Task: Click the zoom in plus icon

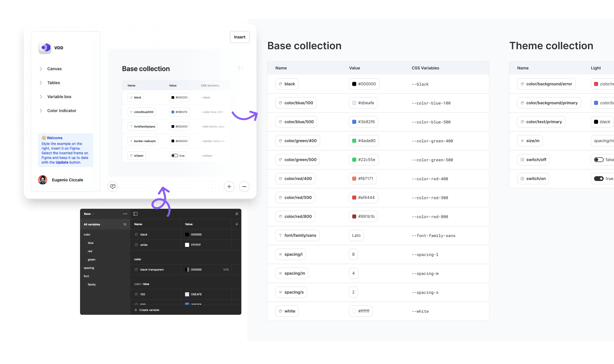Action: (229, 187)
